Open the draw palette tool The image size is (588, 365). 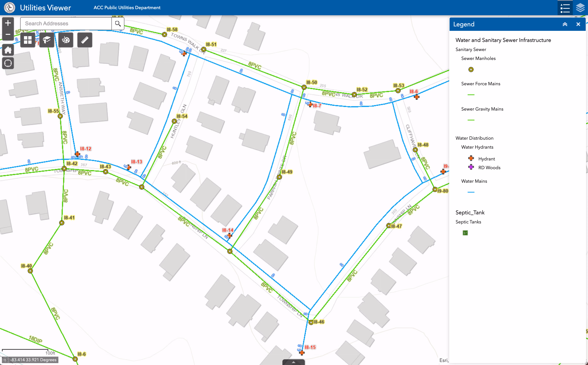click(x=66, y=40)
